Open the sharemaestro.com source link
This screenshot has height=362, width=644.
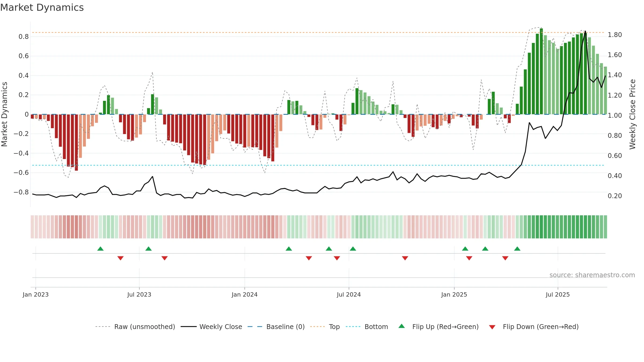click(592, 275)
